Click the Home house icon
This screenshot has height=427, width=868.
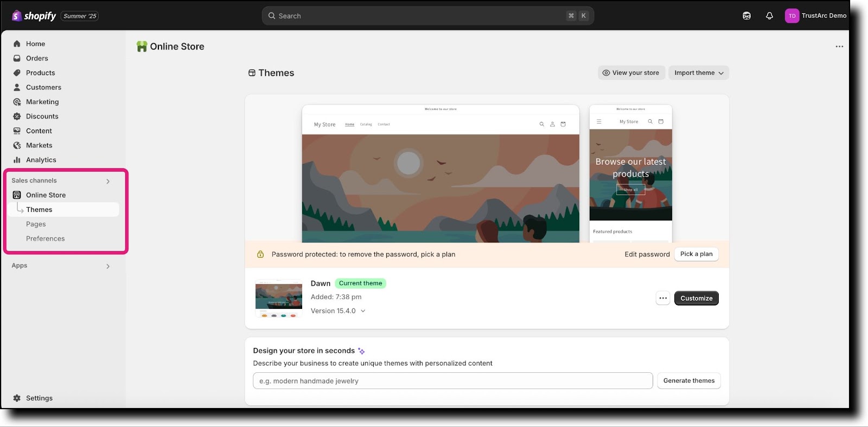coord(17,44)
